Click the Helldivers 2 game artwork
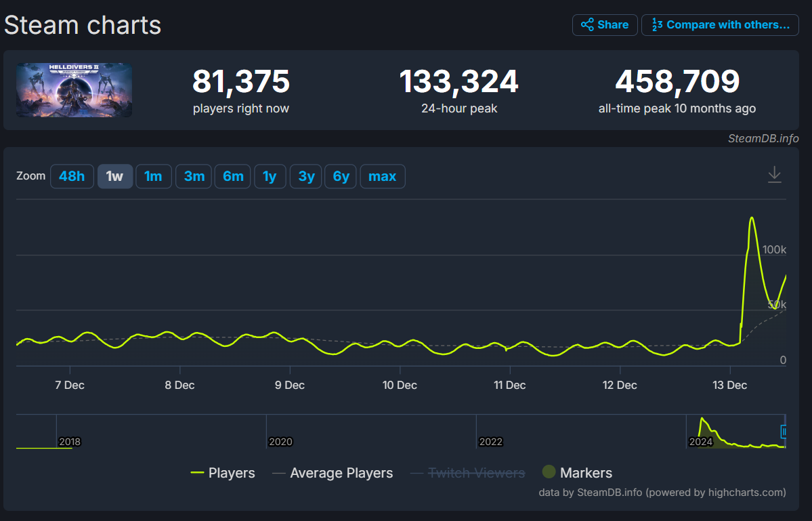This screenshot has width=812, height=521. (74, 89)
